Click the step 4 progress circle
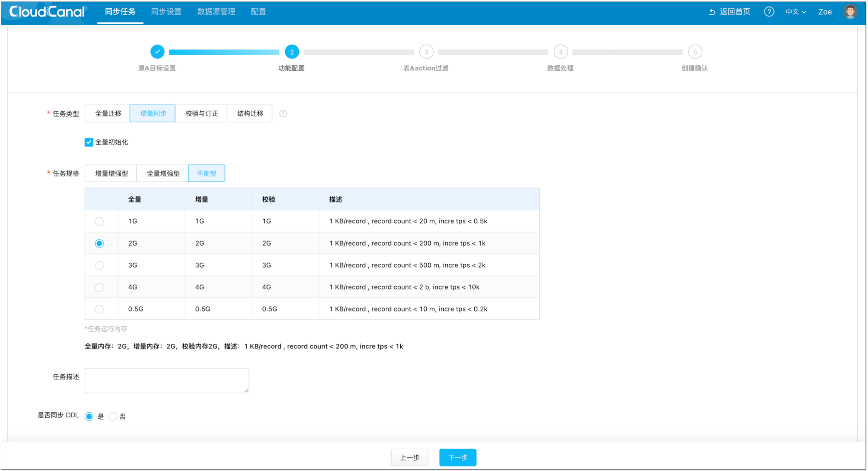The image size is (868, 471). pos(561,52)
